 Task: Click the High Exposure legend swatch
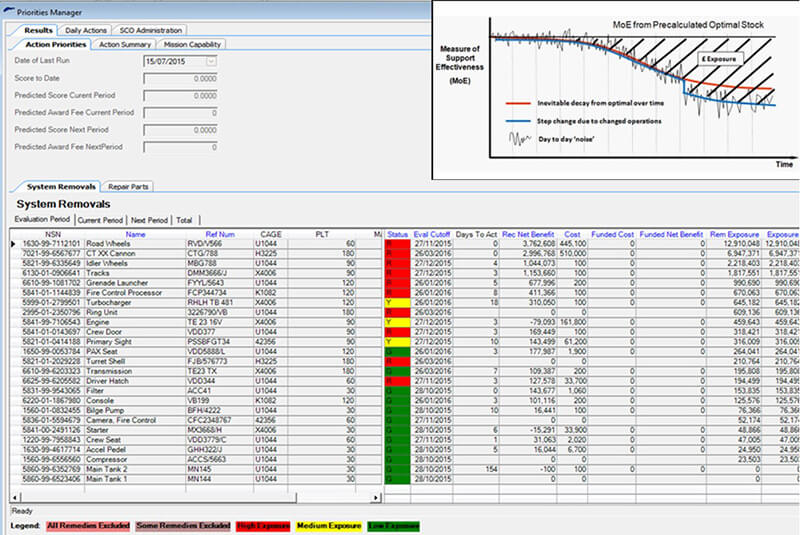[263, 526]
